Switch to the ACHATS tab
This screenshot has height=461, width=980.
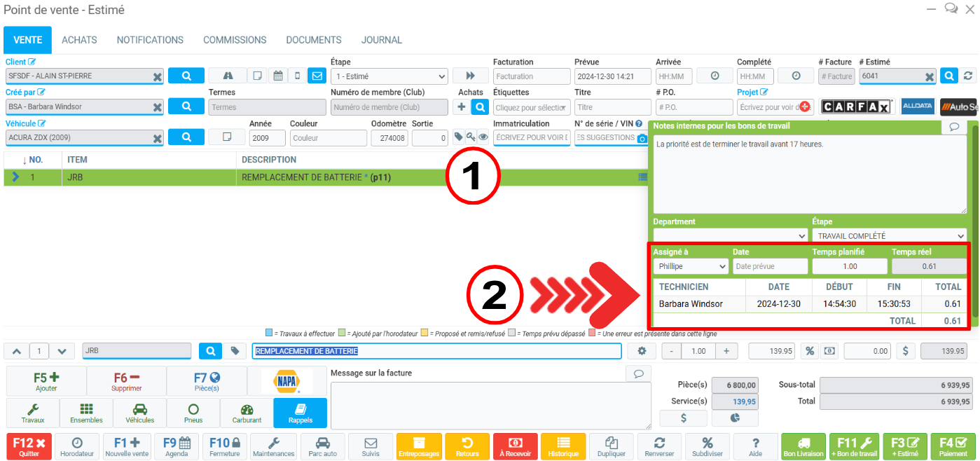point(79,40)
